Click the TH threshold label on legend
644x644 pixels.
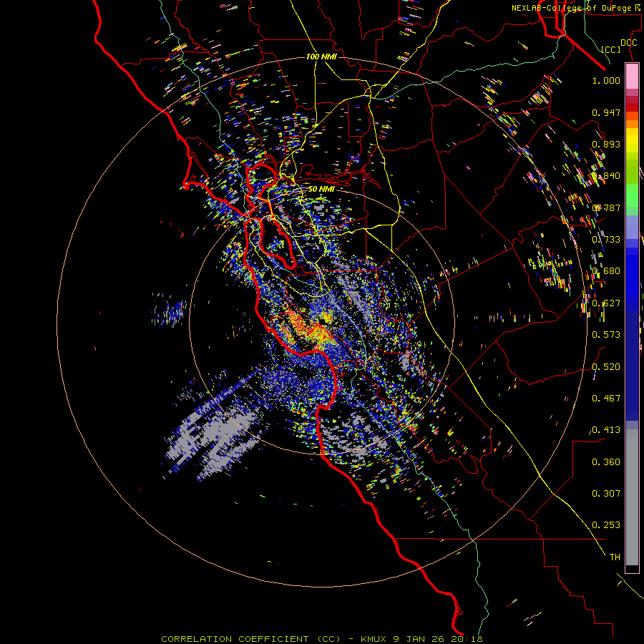615,557
